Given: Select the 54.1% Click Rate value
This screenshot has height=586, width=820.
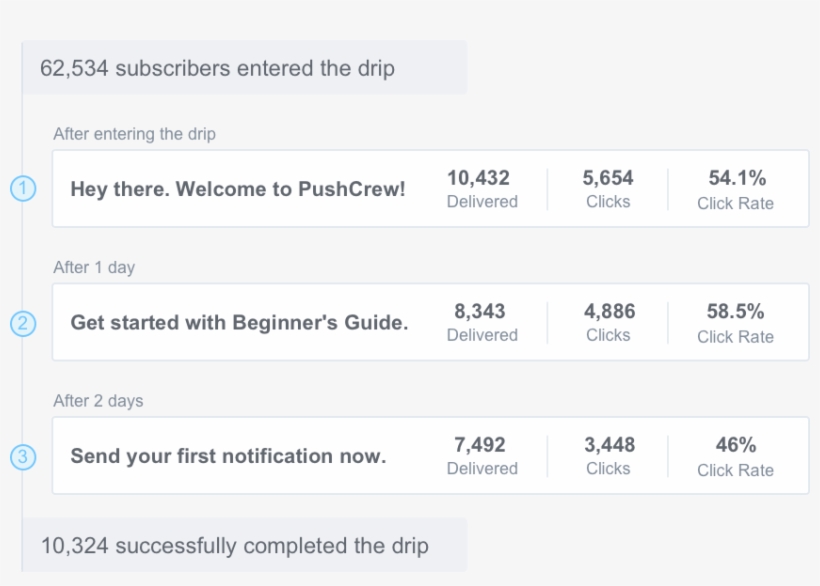Looking at the screenshot, I should click(736, 189).
